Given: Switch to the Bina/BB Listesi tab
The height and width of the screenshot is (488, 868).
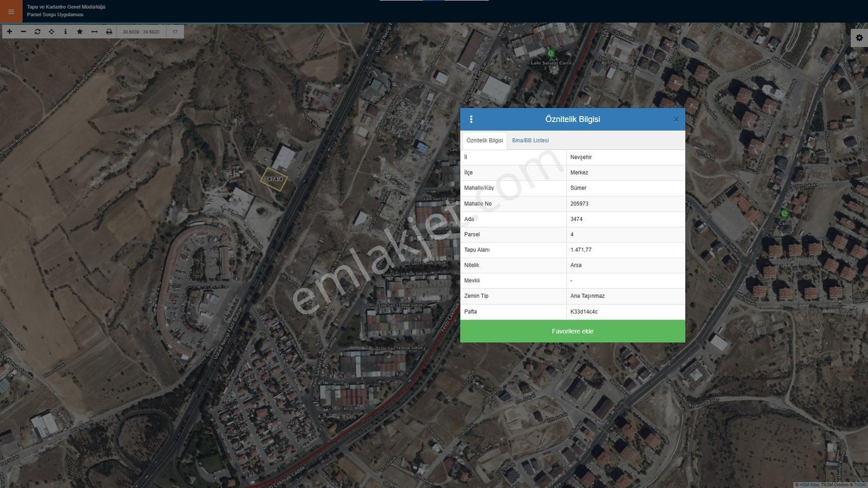Looking at the screenshot, I should point(530,140).
